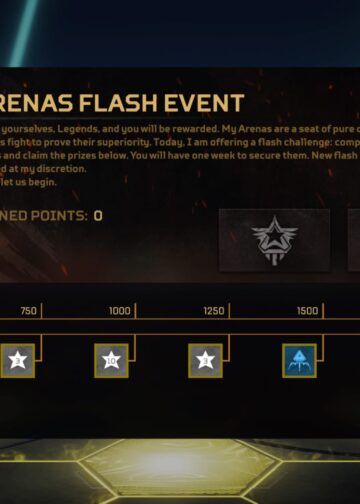
Task: Select the 10-star reward under 1000 milestone
Action: (111, 361)
